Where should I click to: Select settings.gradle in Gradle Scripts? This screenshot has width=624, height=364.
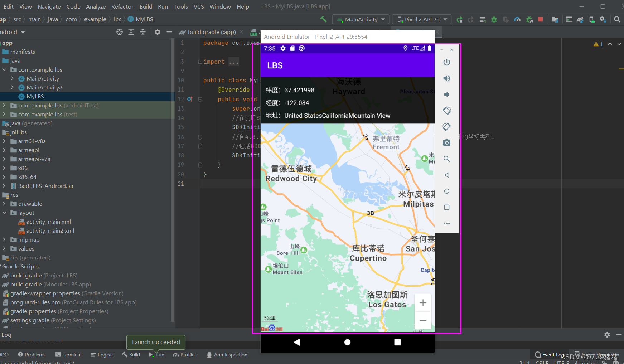point(31,320)
